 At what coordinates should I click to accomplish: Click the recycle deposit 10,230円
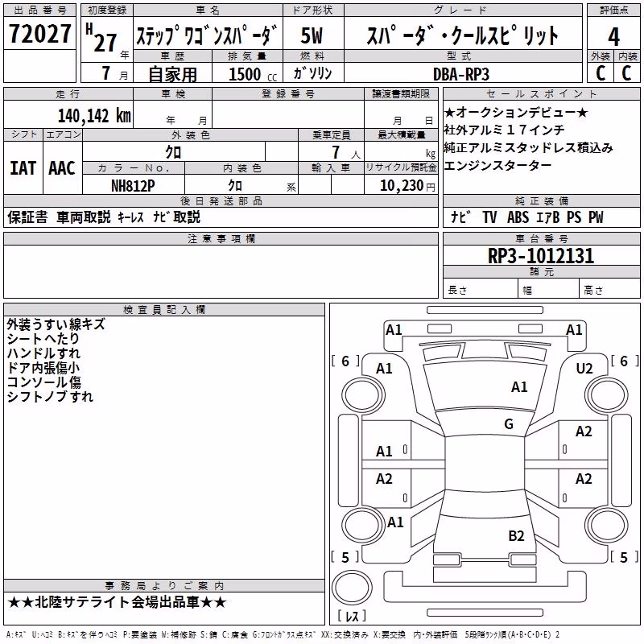point(407,186)
